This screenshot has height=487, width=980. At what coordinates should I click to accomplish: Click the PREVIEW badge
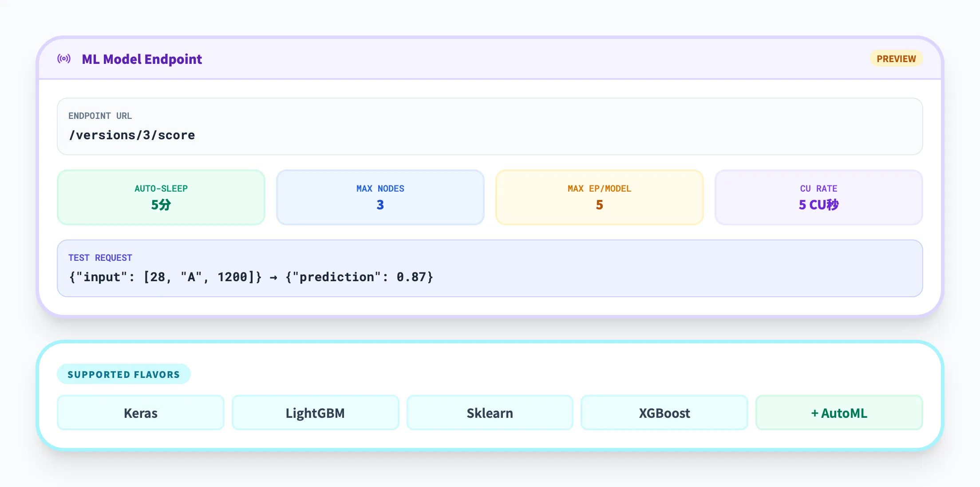(896, 59)
